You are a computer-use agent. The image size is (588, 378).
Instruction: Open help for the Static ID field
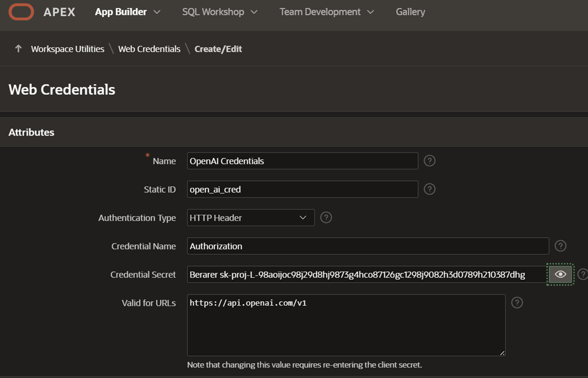pos(429,189)
